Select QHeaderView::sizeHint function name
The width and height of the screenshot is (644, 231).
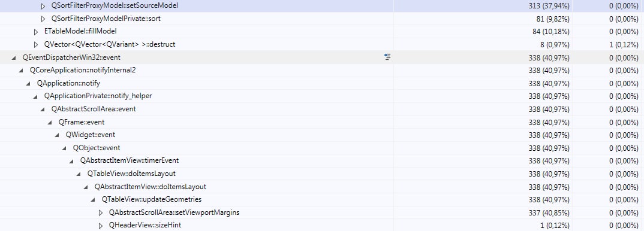(x=145, y=225)
